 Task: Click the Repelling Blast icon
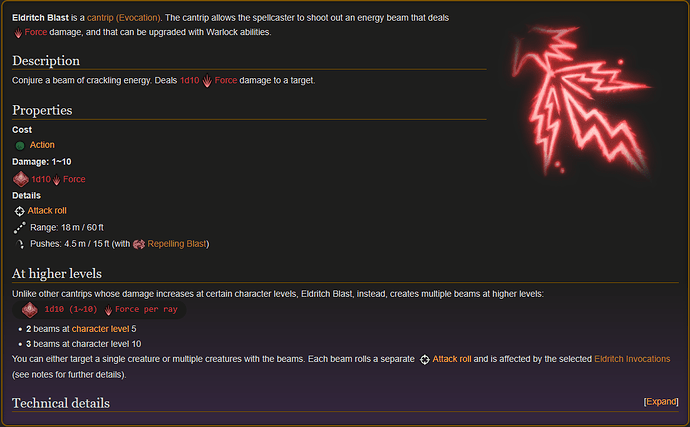click(139, 244)
